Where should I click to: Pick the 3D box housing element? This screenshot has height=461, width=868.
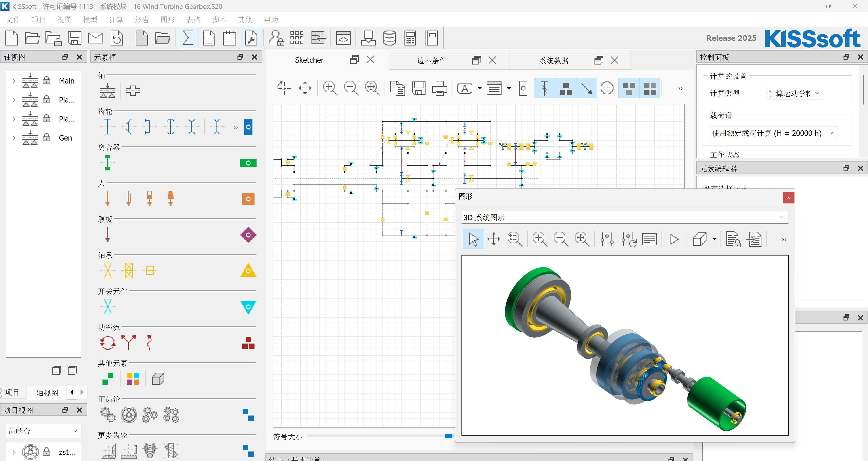[x=158, y=379]
